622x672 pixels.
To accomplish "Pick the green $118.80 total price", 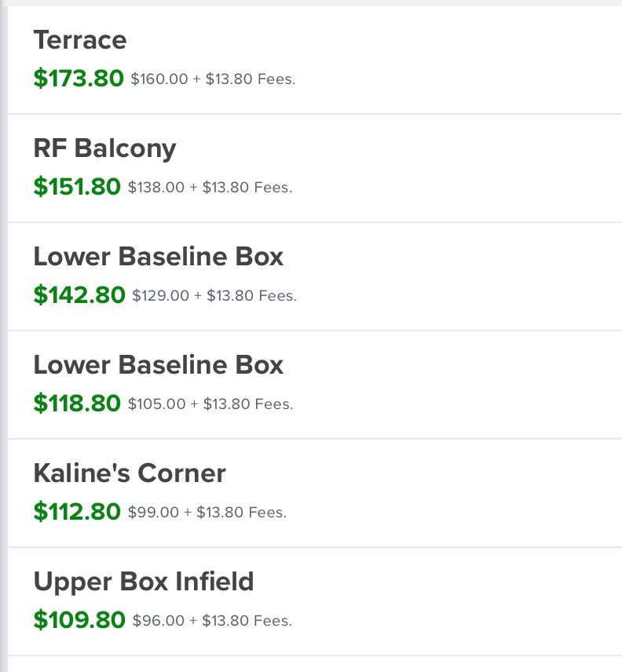I will click(x=77, y=404).
